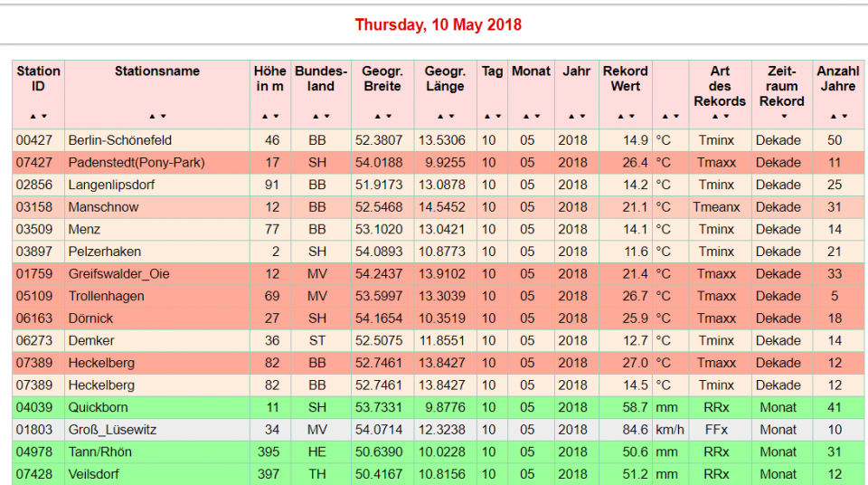Click the Thursday, 10 May 2018 heading
This screenshot has width=868, height=485.
tap(438, 24)
